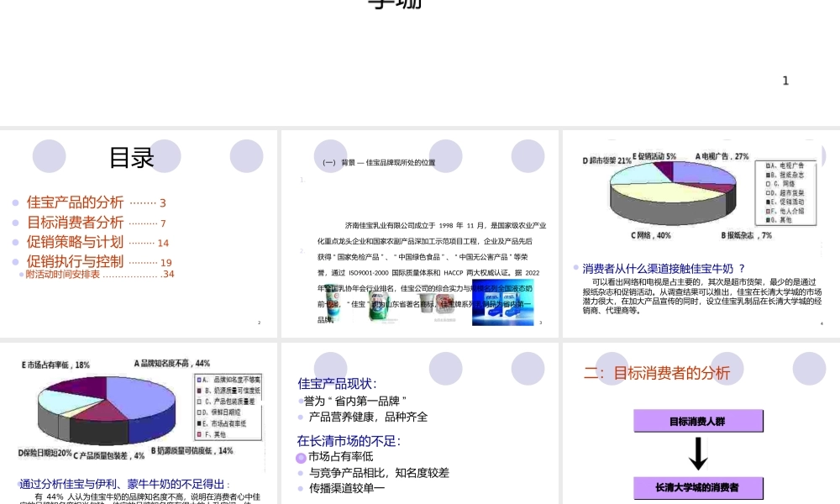Click the heading 佳宝产品现状:
Screen dimensions: 840x504
click(x=337, y=384)
